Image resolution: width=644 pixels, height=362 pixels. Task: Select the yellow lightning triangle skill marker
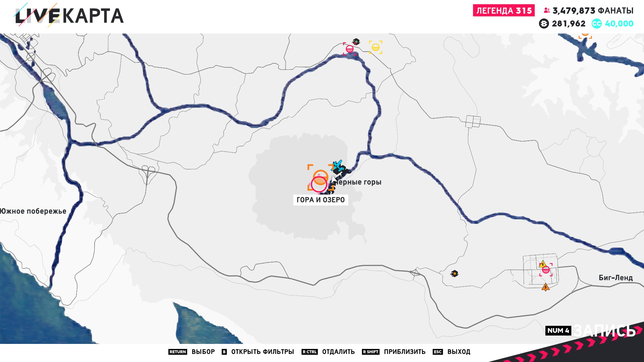542,264
